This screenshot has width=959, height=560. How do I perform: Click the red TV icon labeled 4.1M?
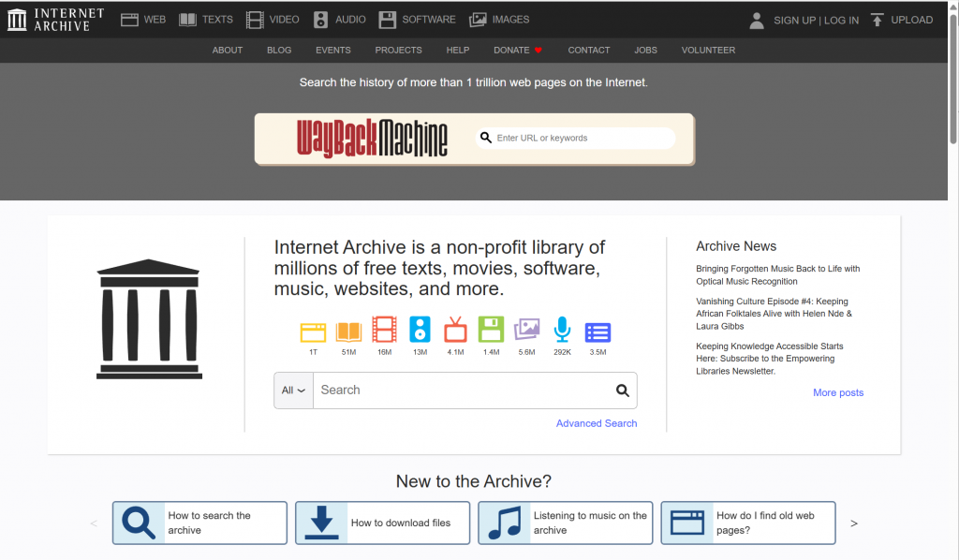[x=455, y=330]
